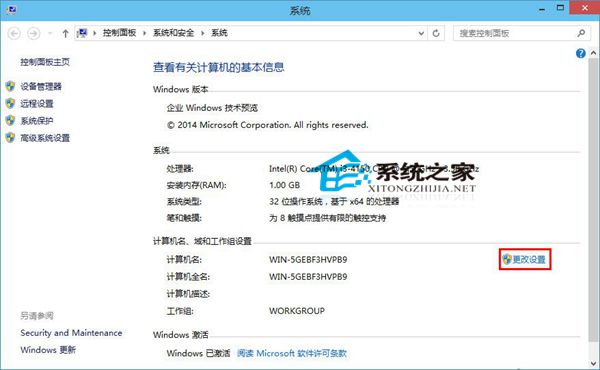Select 系统 in the breadcrumb path
Viewport: 600px width, 370px height.
[x=219, y=33]
